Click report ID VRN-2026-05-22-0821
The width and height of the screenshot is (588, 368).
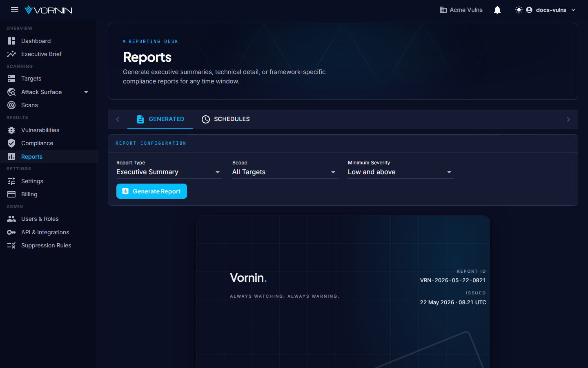point(453,280)
